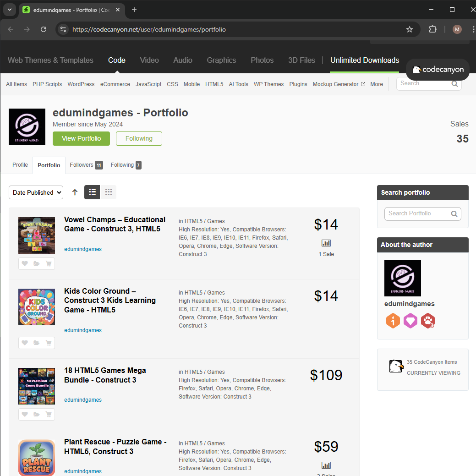476x476 pixels.
Task: Click the browser forward arrow
Action: coord(27,29)
